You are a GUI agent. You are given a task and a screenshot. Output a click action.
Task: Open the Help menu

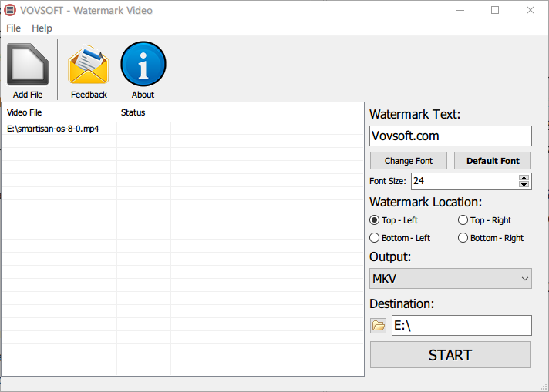[42, 28]
